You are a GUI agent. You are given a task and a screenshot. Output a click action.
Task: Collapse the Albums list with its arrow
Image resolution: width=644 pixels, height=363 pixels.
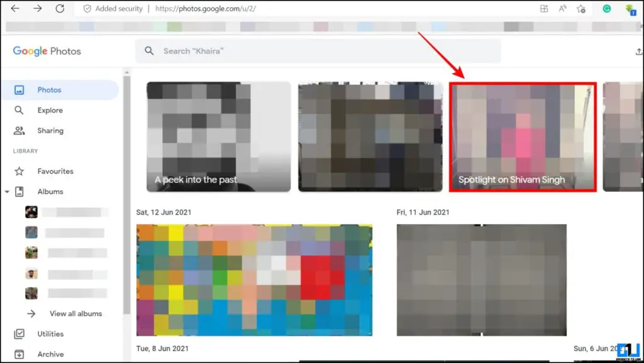[7, 192]
